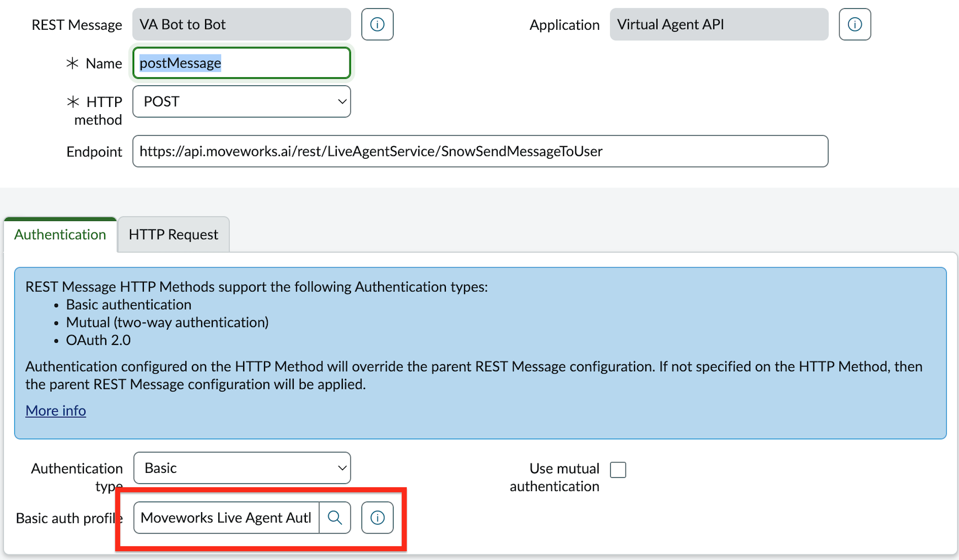Viewport: 959px width, 560px height.
Task: Click the Application field Virtual Agent API
Action: click(x=718, y=24)
